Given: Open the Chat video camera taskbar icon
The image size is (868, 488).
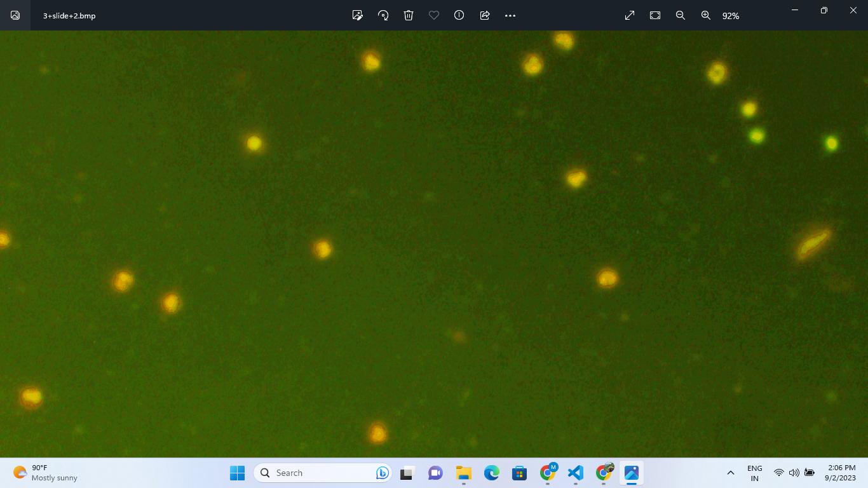Looking at the screenshot, I should 435,473.
